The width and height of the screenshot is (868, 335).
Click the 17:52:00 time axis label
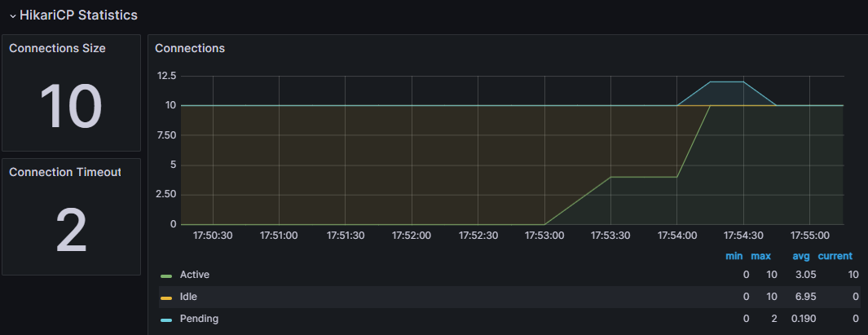[412, 236]
